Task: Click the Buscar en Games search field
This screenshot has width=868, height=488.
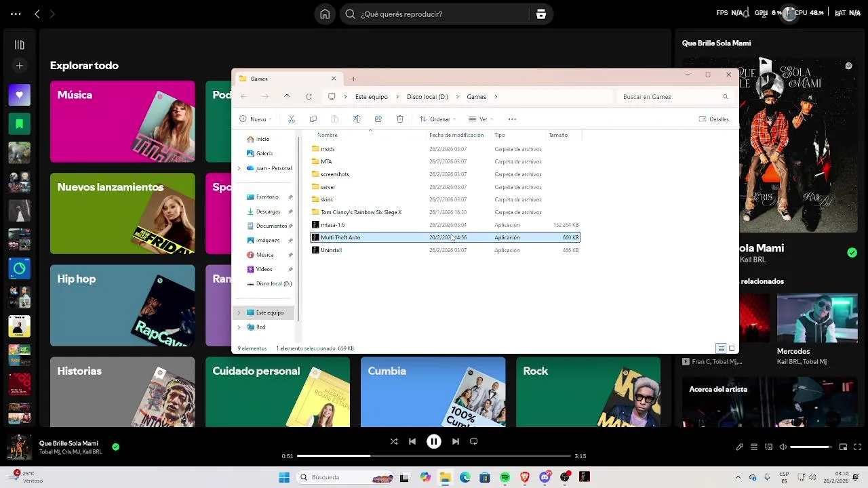Action: (x=675, y=97)
